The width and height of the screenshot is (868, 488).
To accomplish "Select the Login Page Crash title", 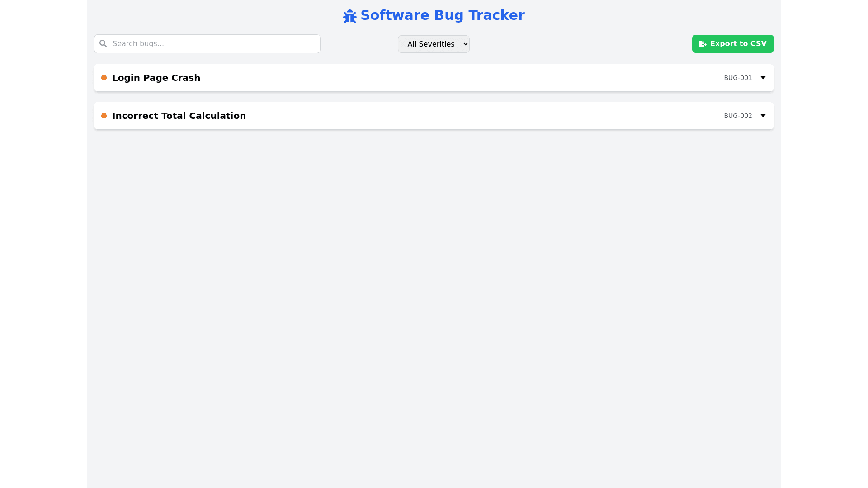I will pyautogui.click(x=156, y=78).
